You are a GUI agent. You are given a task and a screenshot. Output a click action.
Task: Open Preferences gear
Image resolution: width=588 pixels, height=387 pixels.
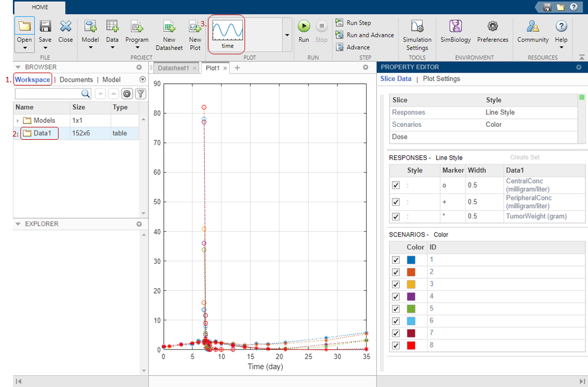click(493, 26)
